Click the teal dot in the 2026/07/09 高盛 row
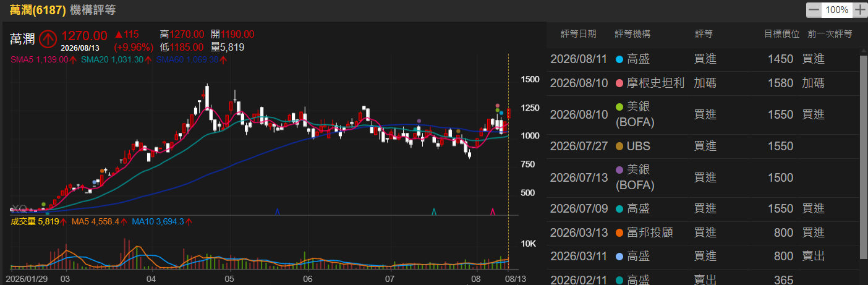868x285 pixels. pos(619,210)
